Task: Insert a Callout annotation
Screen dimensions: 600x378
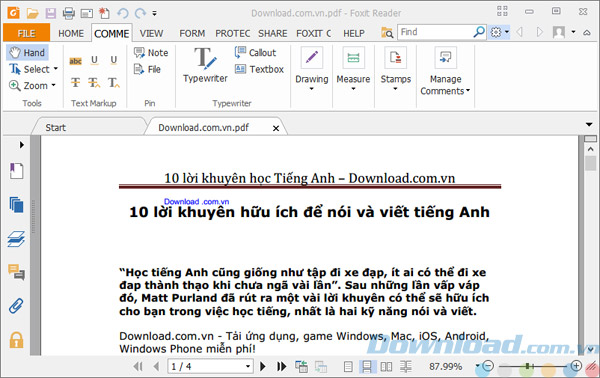Action: 255,52
